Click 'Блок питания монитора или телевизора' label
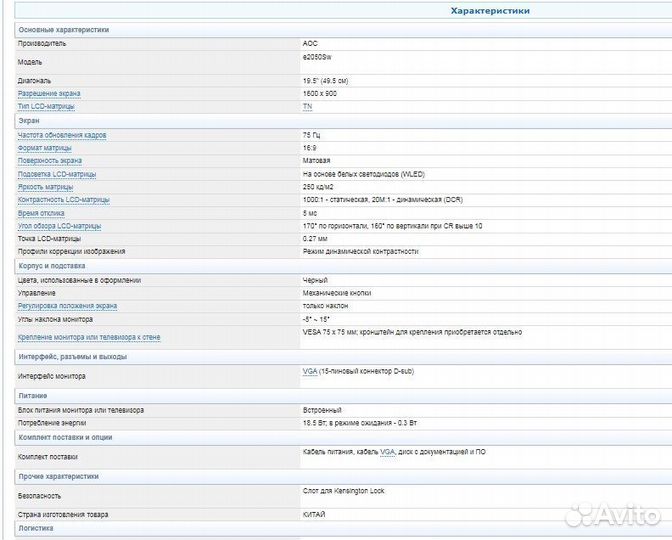The width and height of the screenshot is (672, 540). pos(81,410)
